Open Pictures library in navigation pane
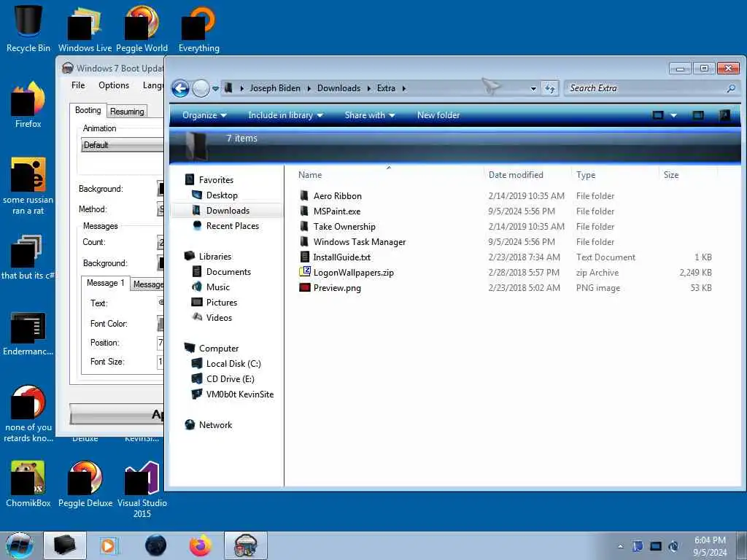The height and width of the screenshot is (560, 747). point(222,302)
